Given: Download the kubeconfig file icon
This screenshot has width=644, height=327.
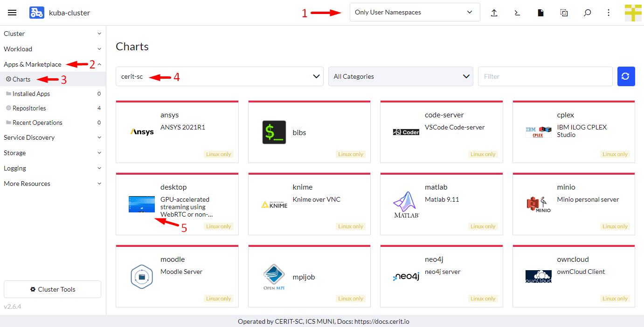Looking at the screenshot, I should [540, 13].
